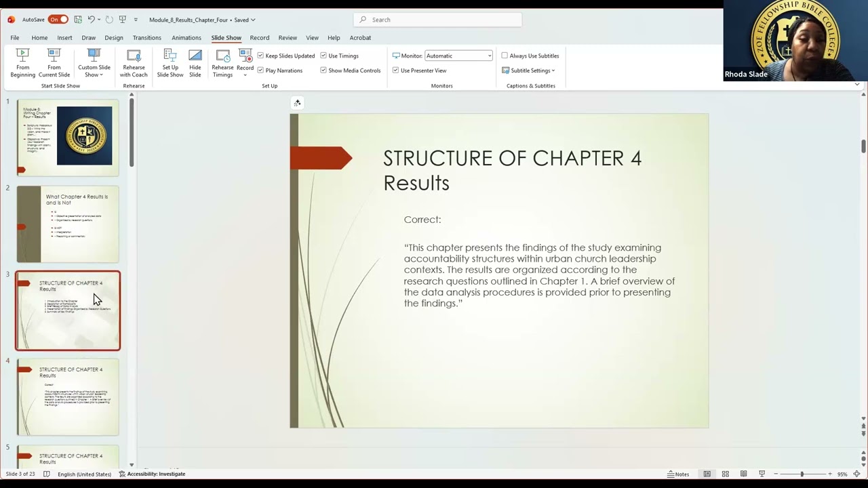Viewport: 868px width, 488px height.
Task: Expand the Record dropdown arrow in ribbon
Action: click(245, 75)
